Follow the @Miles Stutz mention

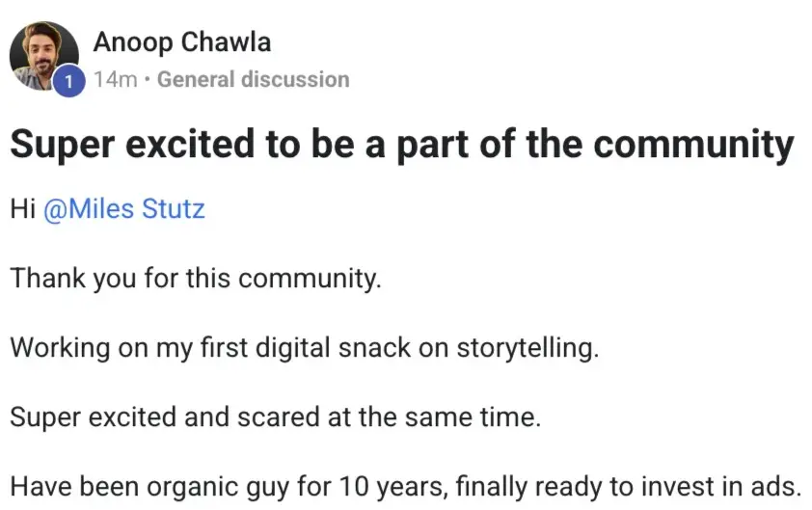[123, 208]
